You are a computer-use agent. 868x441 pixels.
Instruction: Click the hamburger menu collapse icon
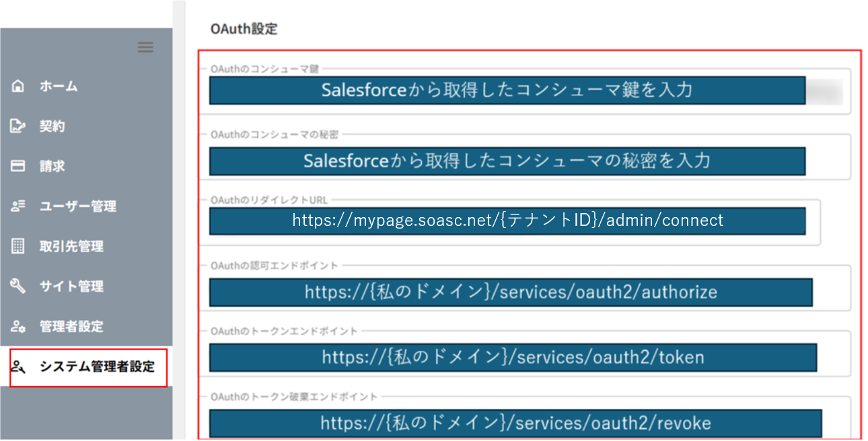(x=145, y=47)
